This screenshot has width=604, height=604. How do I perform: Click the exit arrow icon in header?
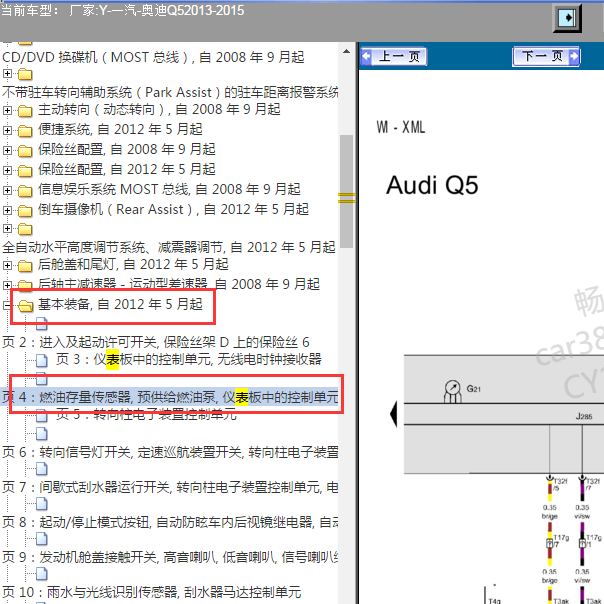[x=567, y=18]
